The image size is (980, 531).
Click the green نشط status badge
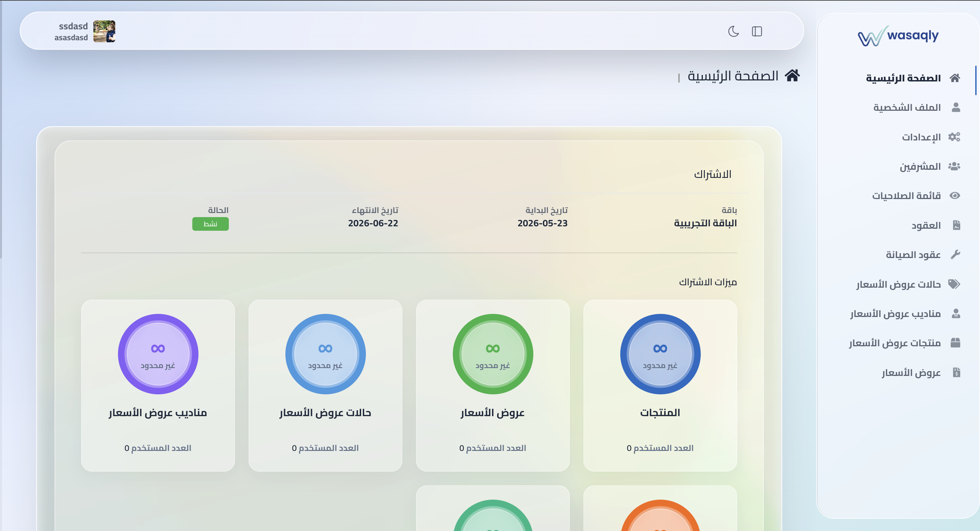pos(210,224)
